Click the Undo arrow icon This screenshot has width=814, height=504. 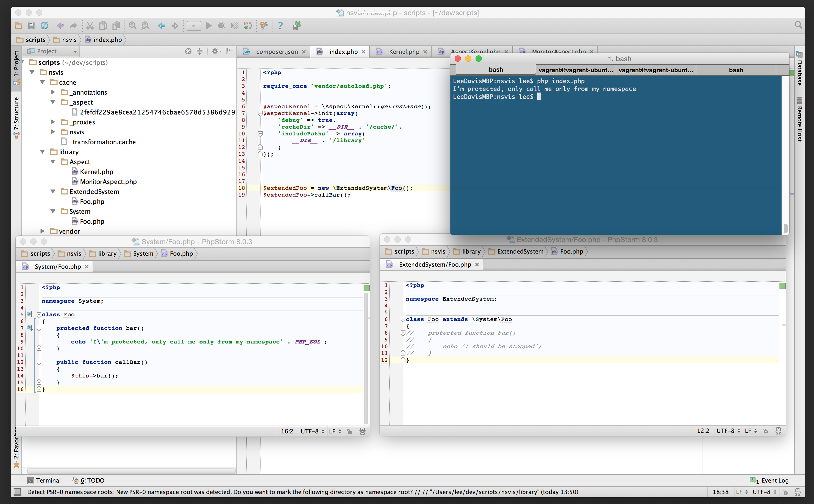[x=61, y=26]
